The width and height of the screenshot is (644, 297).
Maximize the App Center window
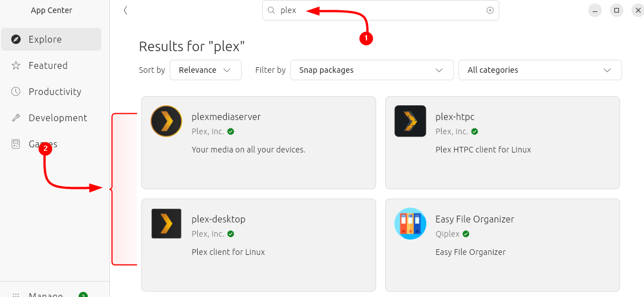616,10
